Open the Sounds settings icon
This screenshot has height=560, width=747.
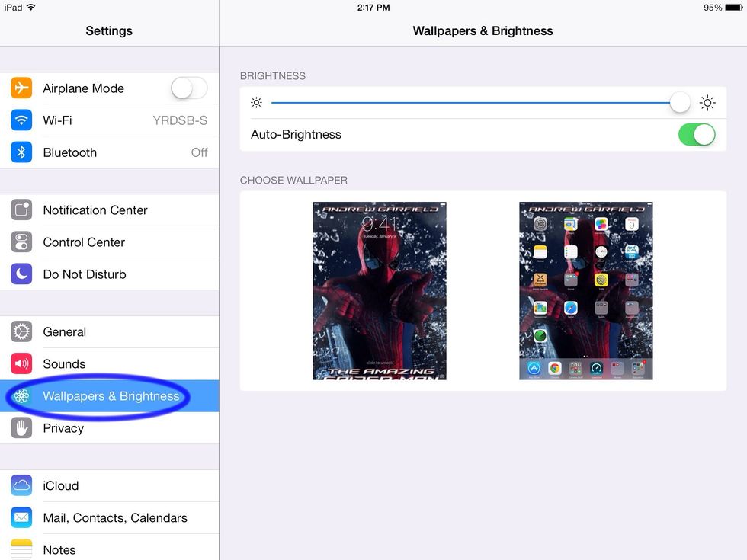tap(21, 363)
